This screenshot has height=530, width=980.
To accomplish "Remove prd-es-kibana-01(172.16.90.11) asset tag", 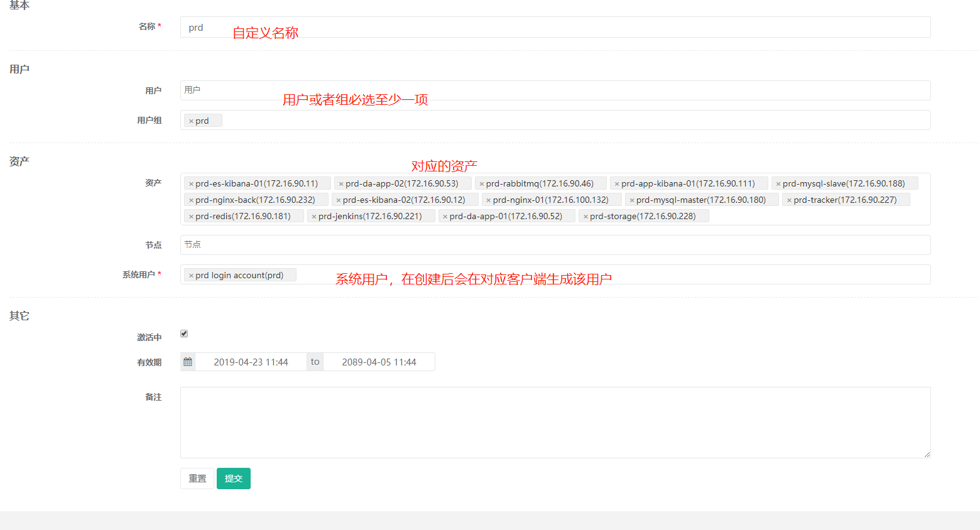I will click(191, 184).
